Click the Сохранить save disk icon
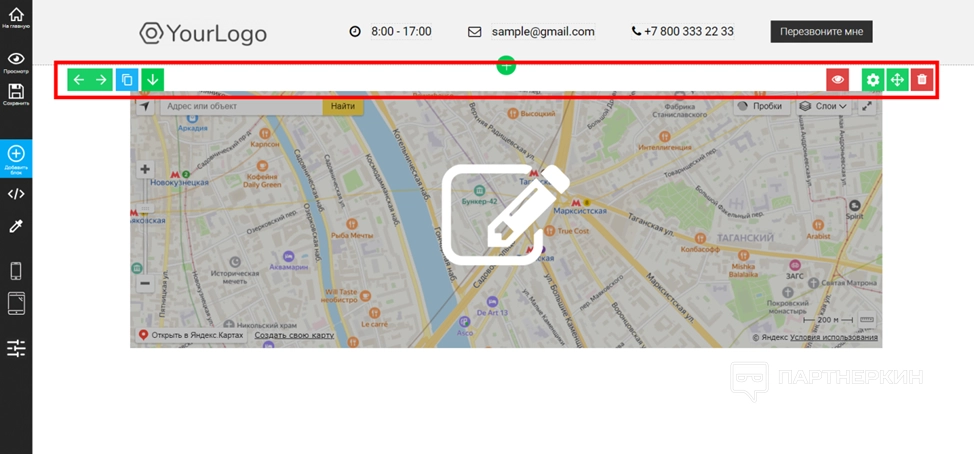Image resolution: width=974 pixels, height=454 pixels. point(16,94)
